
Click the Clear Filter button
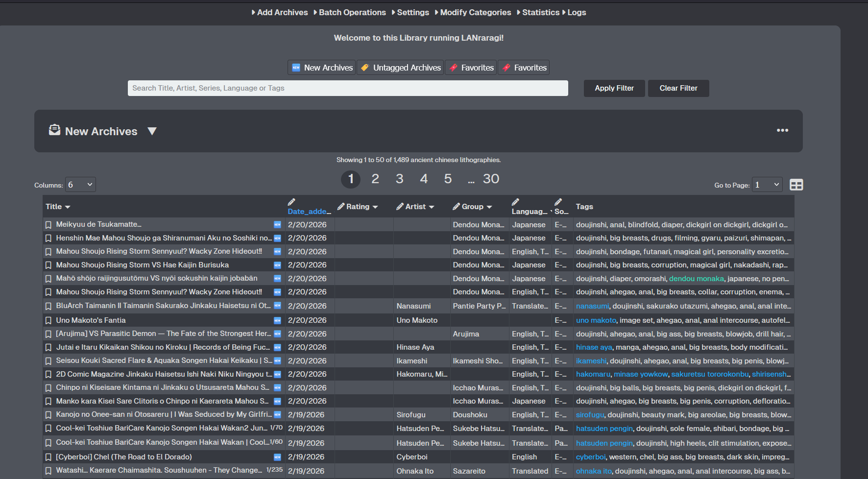[x=678, y=88]
